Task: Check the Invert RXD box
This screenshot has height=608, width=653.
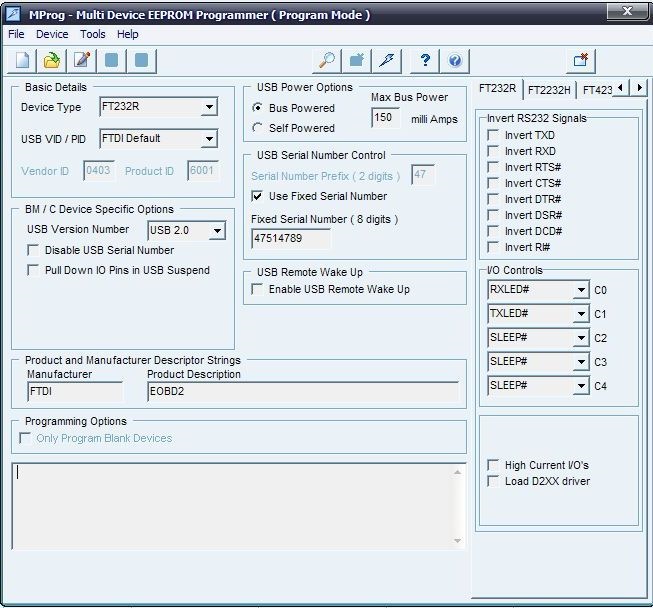Action: (x=493, y=151)
